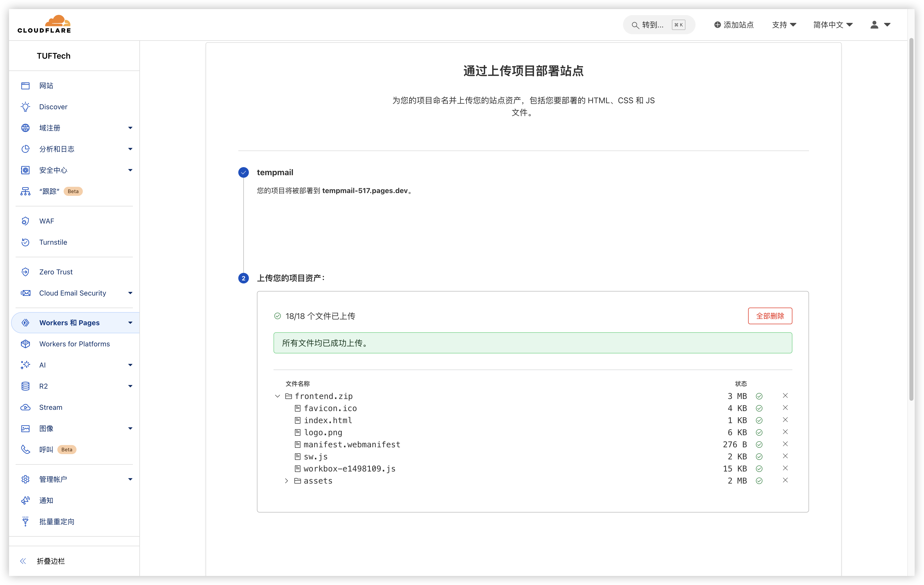Image resolution: width=924 pixels, height=585 pixels.
Task: Collapse the frontend.zip folder in file list
Action: 278,396
